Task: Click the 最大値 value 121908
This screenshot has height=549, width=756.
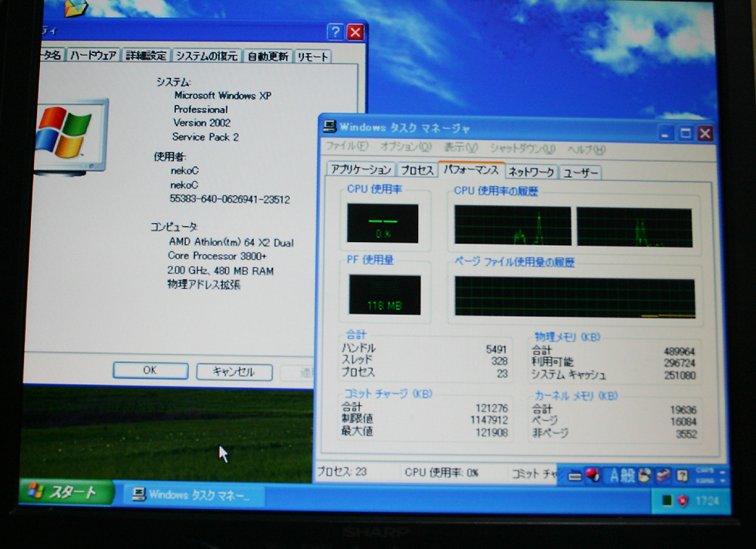Action: coord(492,432)
